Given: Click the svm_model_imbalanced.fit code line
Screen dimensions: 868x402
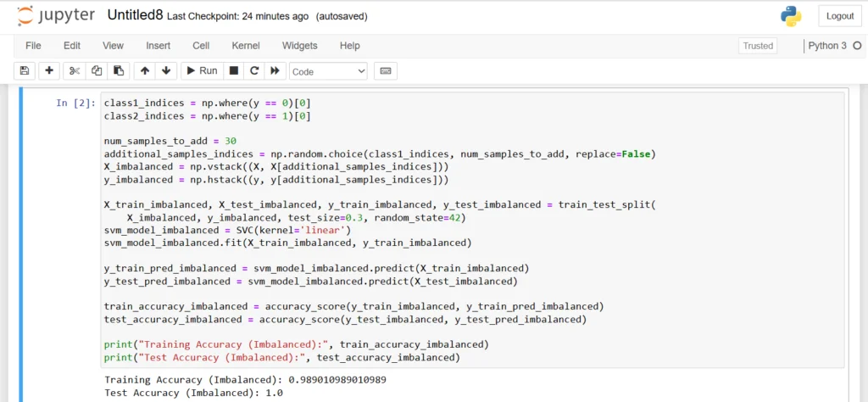Looking at the screenshot, I should pos(288,243).
